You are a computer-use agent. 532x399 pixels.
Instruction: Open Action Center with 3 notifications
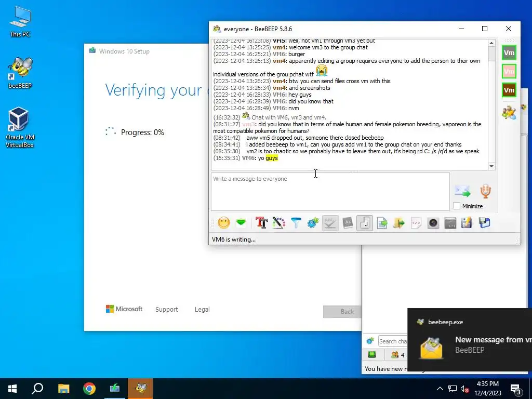[516, 389]
